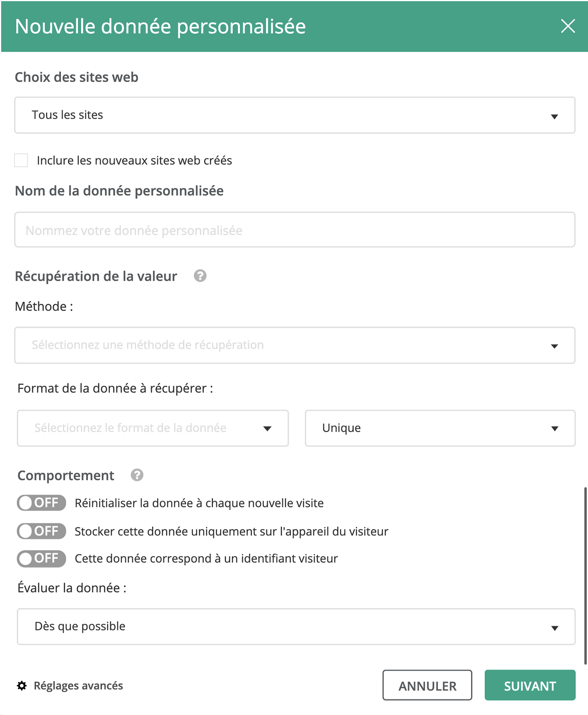Open the format de la donnée selector

click(x=153, y=428)
